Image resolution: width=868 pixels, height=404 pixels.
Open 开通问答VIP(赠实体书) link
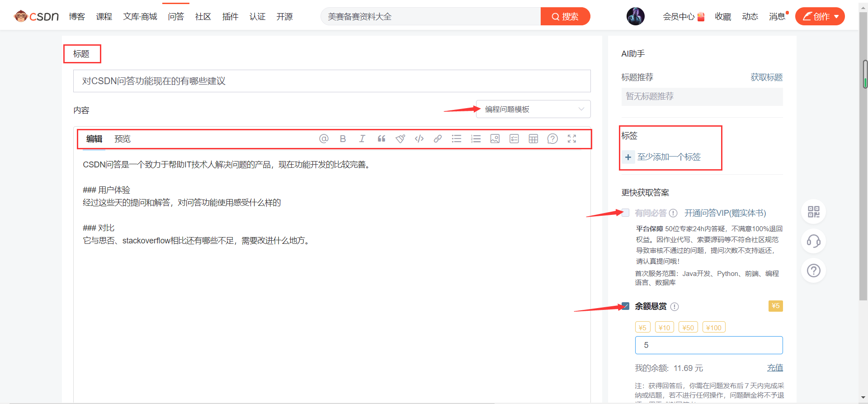(725, 213)
